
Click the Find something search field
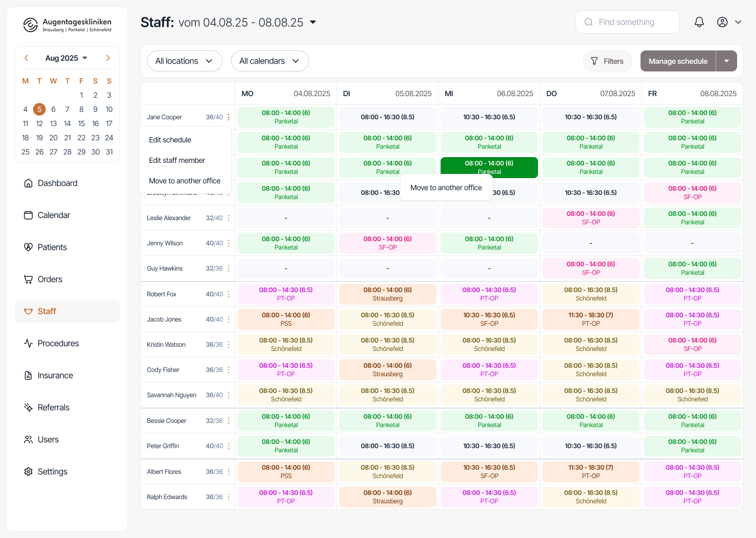pos(627,22)
